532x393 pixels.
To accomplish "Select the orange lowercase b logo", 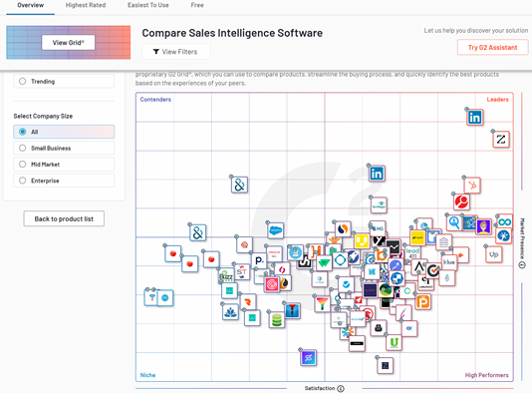I will 382,255.
